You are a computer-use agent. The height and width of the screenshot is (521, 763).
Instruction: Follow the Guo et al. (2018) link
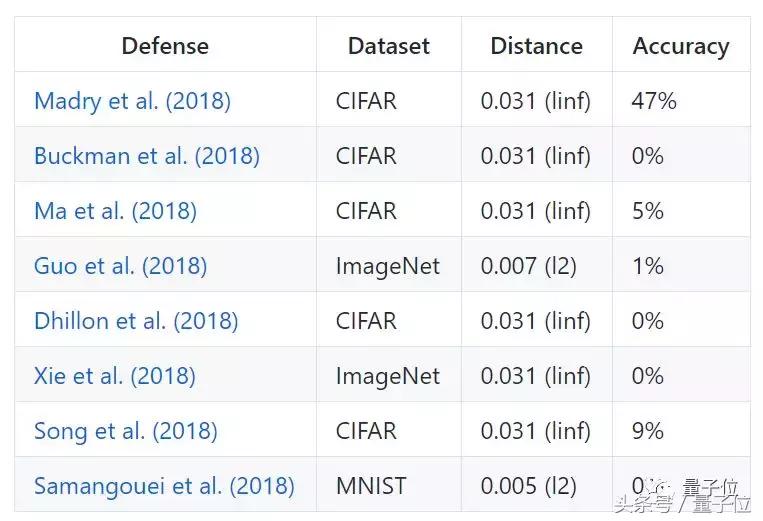120,266
